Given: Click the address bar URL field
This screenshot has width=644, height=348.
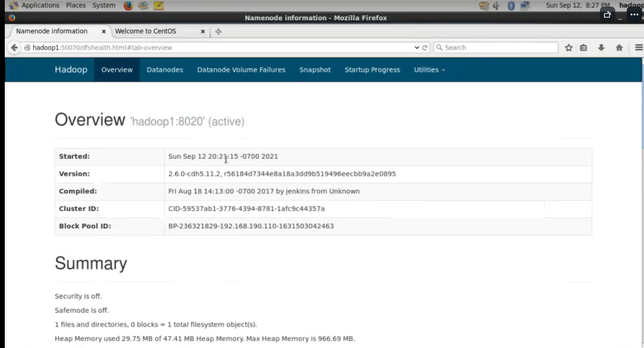Looking at the screenshot, I should point(220,47).
